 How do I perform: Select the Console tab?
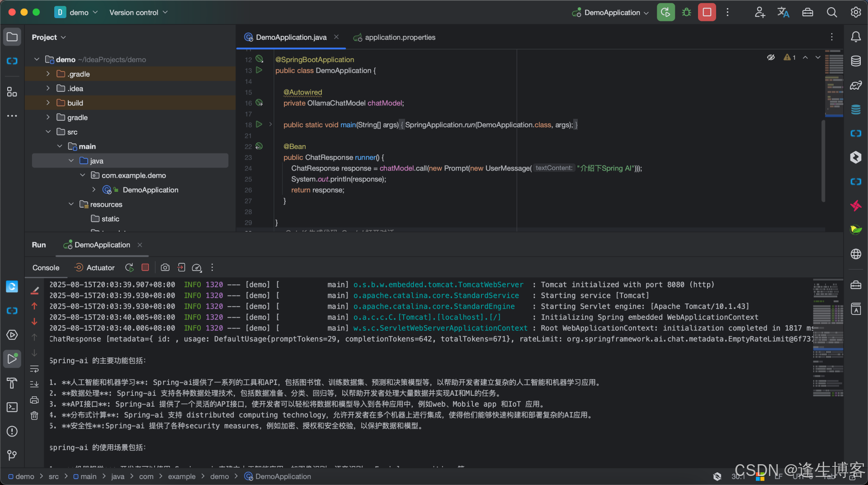pyautogui.click(x=46, y=267)
